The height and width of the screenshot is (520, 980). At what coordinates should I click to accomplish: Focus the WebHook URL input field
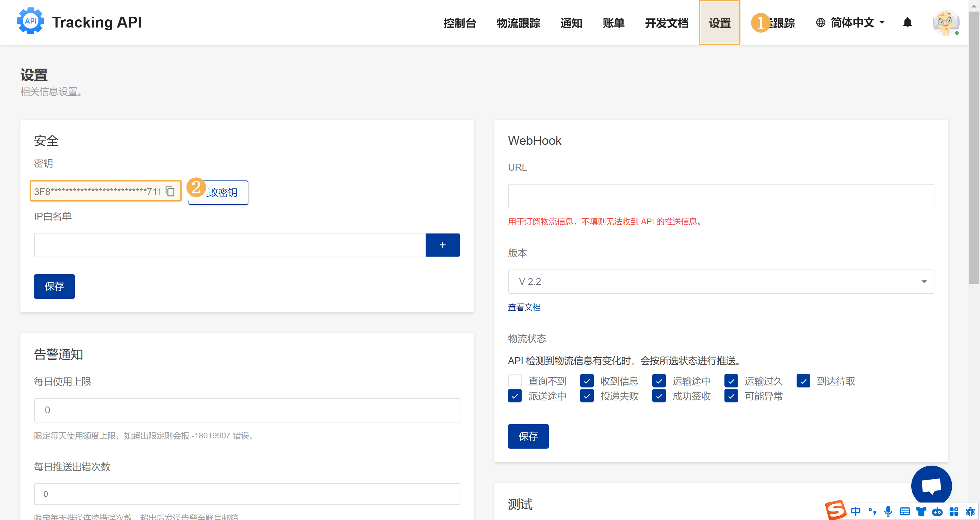[x=721, y=196]
